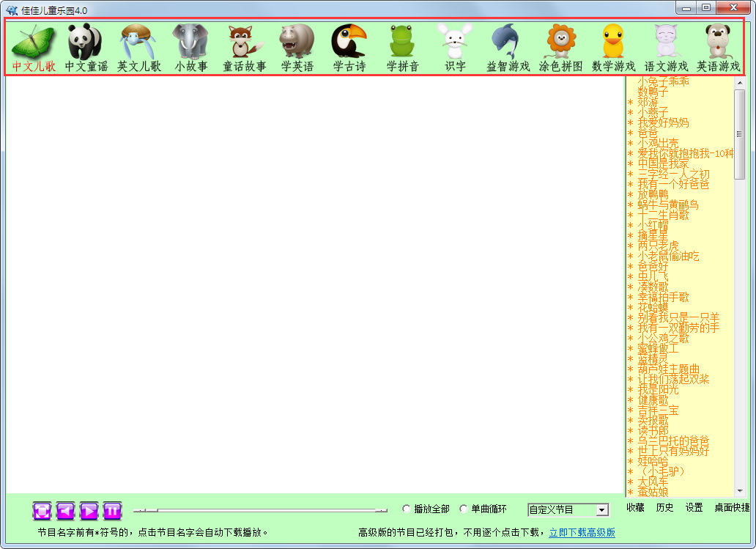
Task: Open the 学古诗 toucan category
Action: point(349,48)
